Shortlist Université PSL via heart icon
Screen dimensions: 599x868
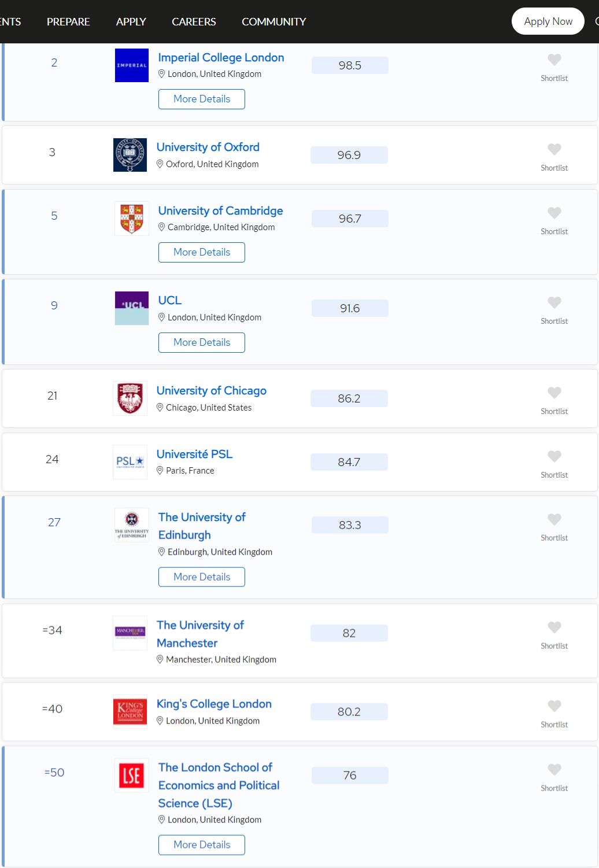554,456
